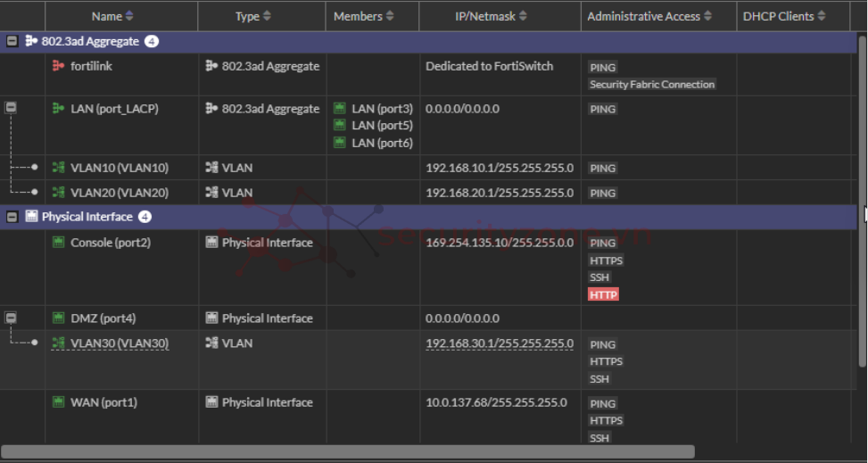Click the 192.168.30.1/255.255.255.0 address link

click(x=500, y=343)
